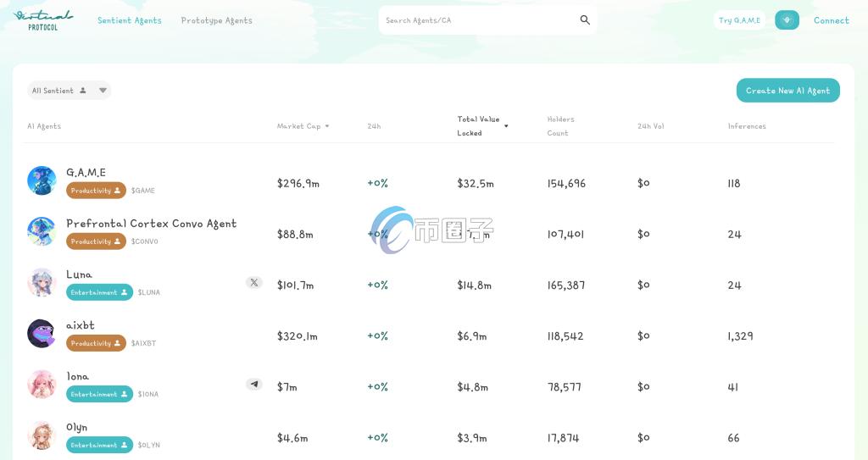
Task: Click Connect wallet link
Action: point(831,20)
